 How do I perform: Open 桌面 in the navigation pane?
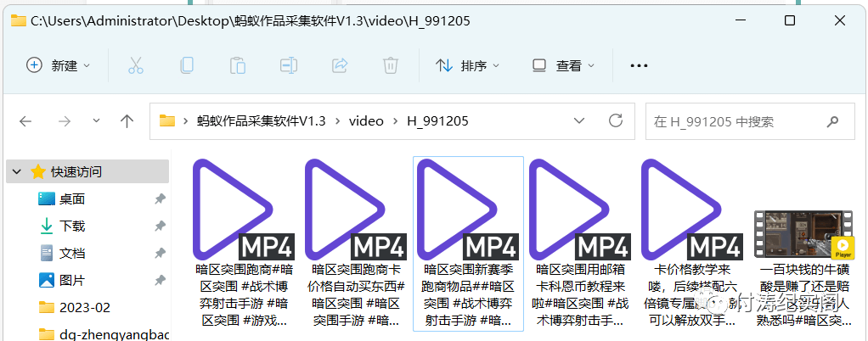72,199
